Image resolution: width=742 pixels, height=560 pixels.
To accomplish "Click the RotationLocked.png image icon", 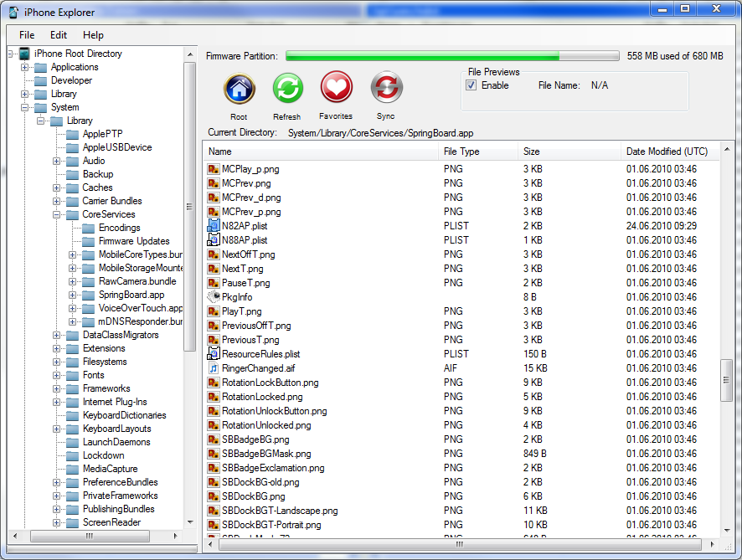I will coord(214,396).
